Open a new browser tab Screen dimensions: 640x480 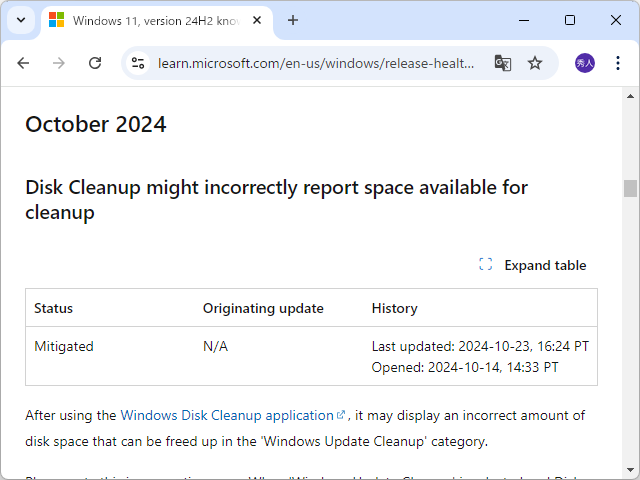(x=293, y=20)
